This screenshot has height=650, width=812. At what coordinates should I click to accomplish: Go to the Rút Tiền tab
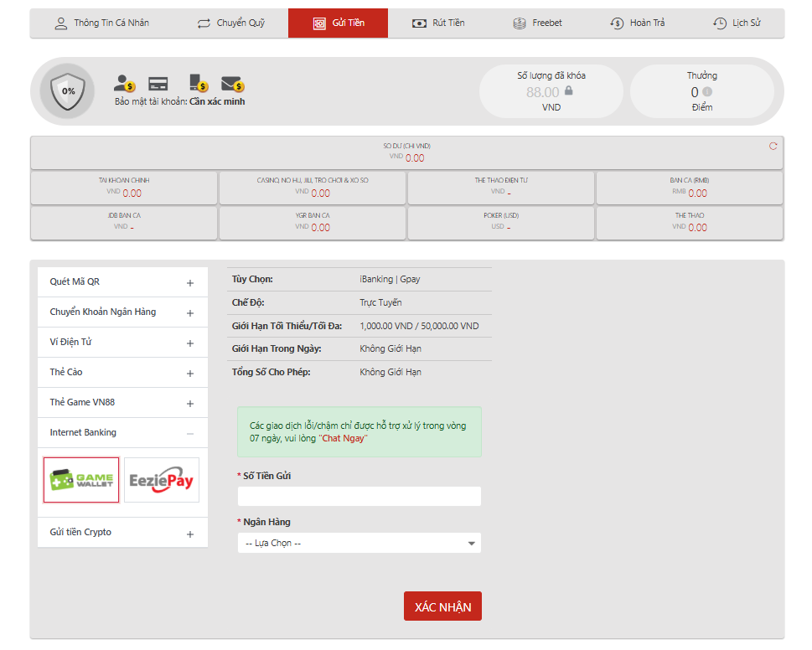pyautogui.click(x=438, y=23)
